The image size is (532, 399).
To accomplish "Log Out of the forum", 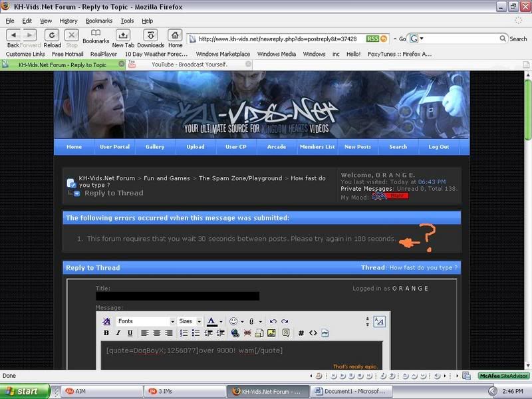I will (x=439, y=147).
